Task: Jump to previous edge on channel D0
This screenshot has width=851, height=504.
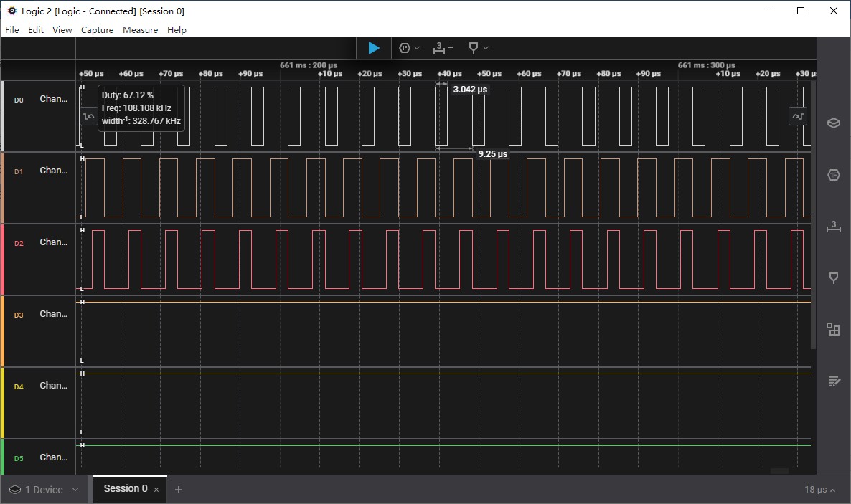Action: [x=89, y=116]
